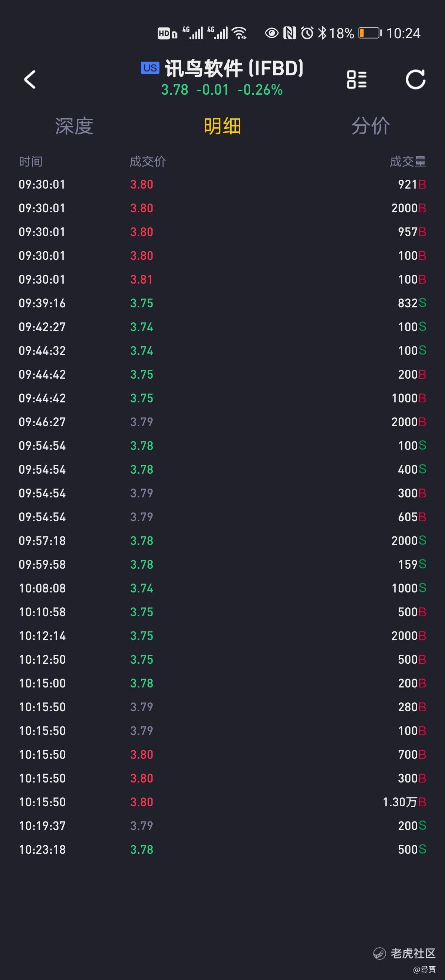
Task: Tap the back arrow icon
Action: point(30,79)
